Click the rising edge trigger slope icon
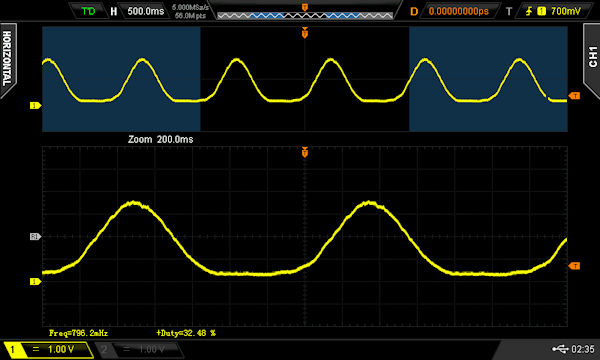Screen dimensions: 600x360 529,11
